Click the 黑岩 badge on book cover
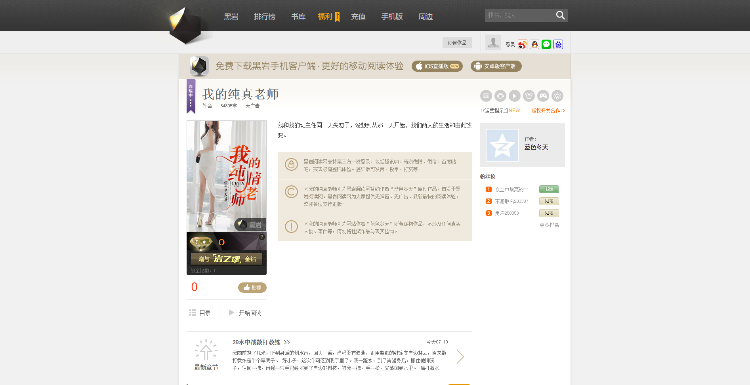This screenshot has width=750, height=385. [x=250, y=224]
